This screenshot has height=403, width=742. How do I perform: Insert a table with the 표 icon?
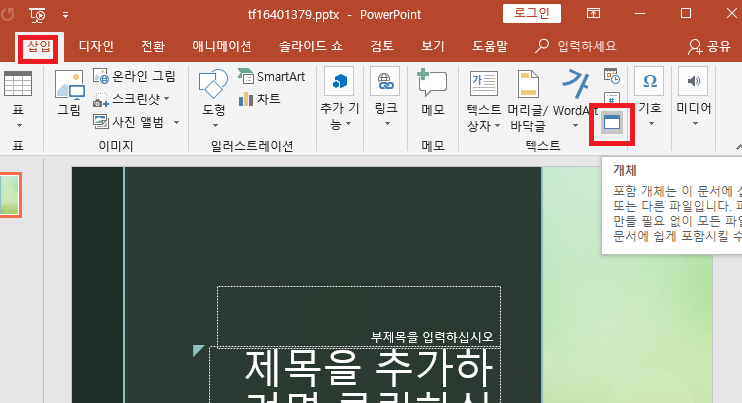pyautogui.click(x=18, y=83)
